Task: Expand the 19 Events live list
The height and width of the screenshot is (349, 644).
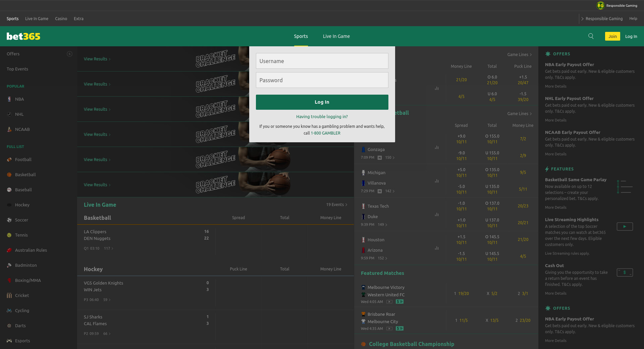Action: tap(336, 205)
